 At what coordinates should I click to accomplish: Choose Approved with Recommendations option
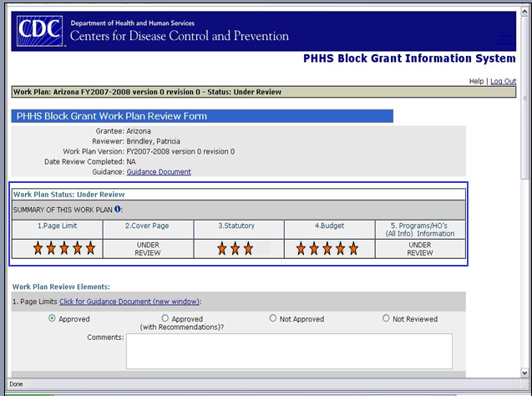(165, 318)
